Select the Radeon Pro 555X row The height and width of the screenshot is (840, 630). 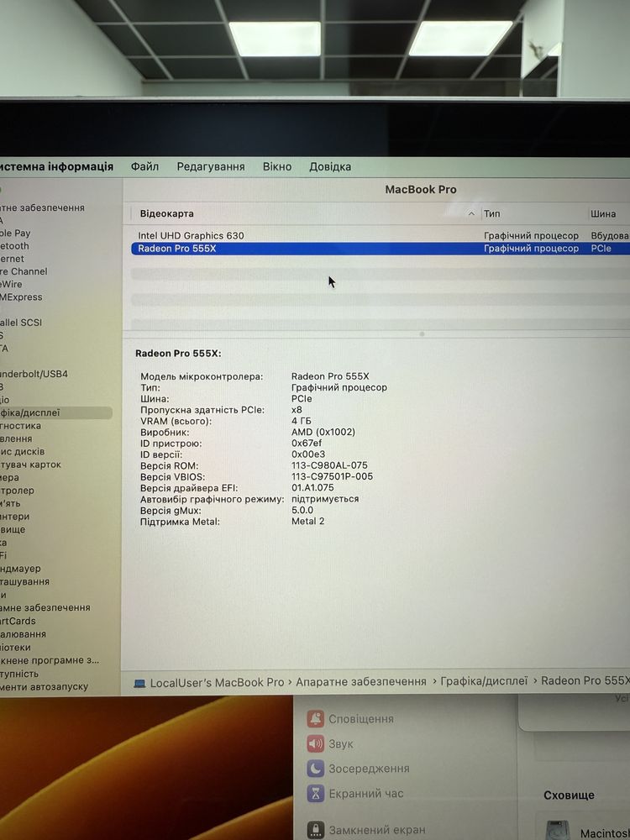381,249
